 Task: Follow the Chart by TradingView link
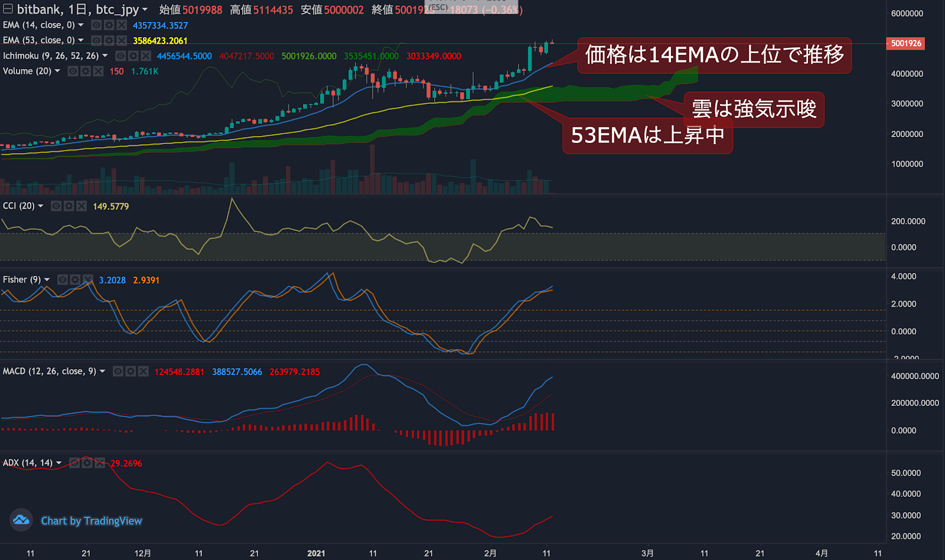(92, 521)
